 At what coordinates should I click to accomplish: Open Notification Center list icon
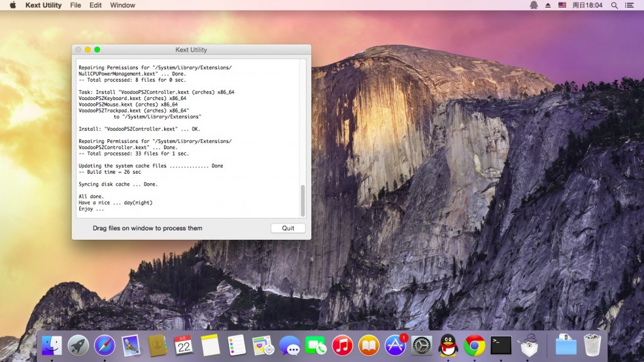(x=629, y=5)
